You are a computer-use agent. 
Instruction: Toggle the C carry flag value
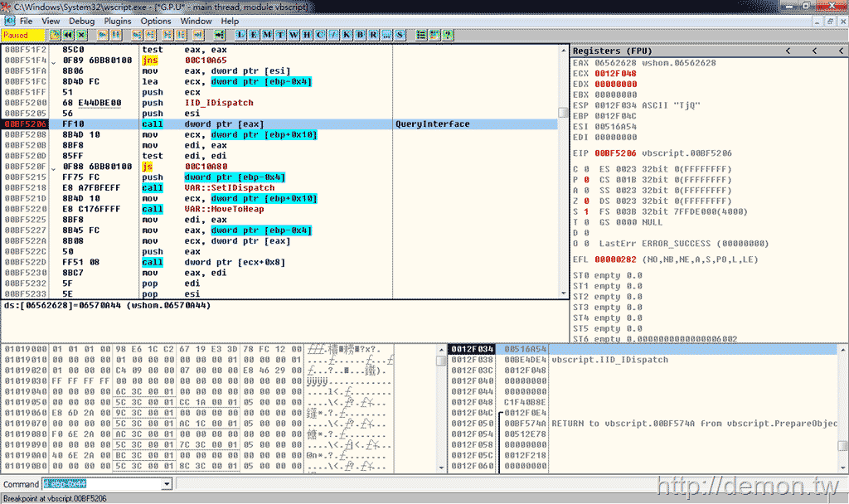(587, 168)
